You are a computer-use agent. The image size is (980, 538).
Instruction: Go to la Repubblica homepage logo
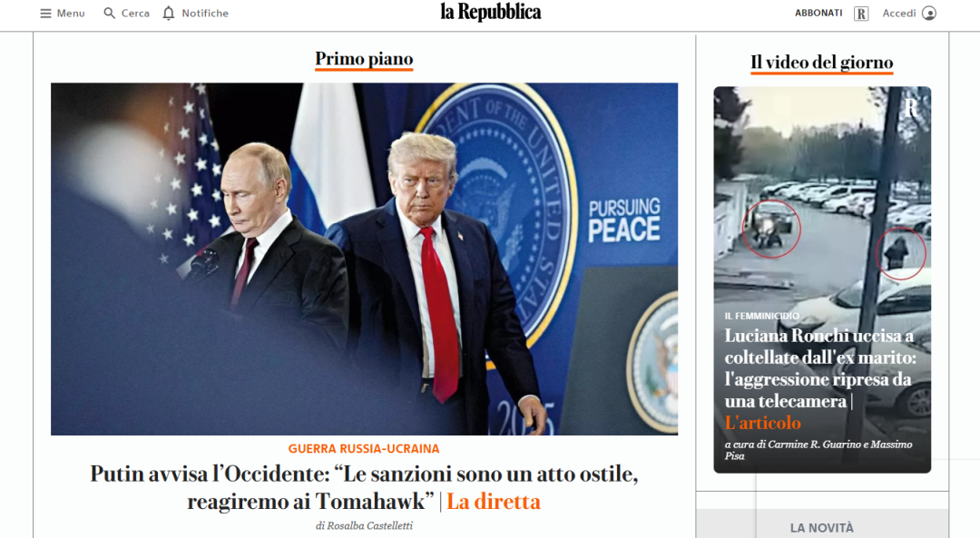click(x=491, y=12)
